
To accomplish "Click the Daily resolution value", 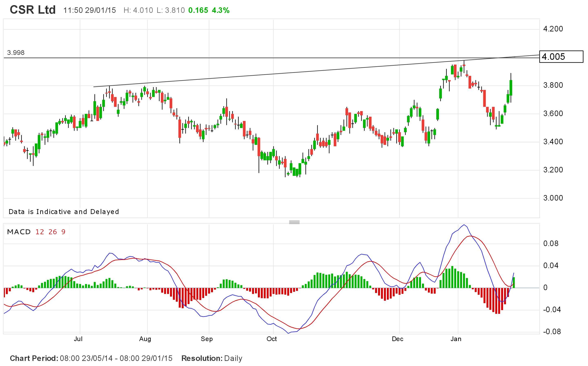I will 233,358.
